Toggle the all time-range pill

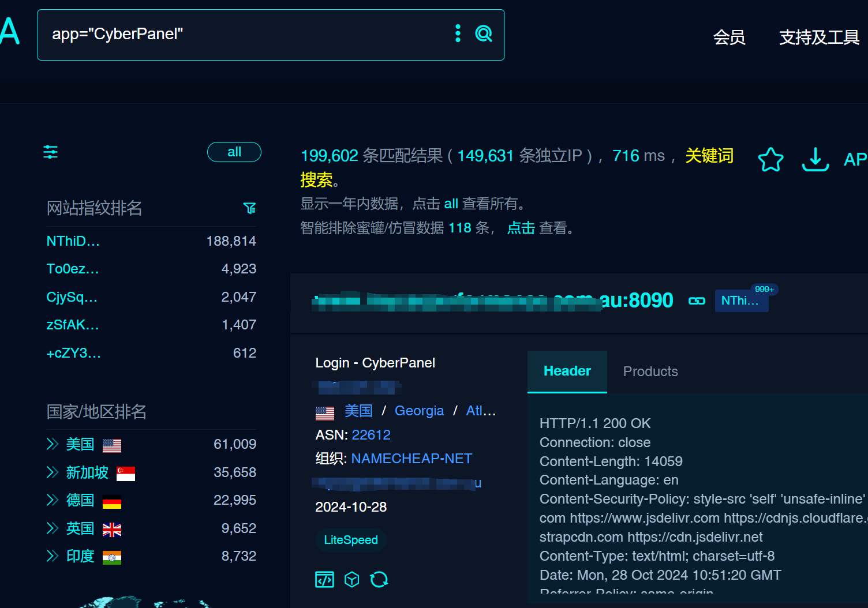point(234,152)
